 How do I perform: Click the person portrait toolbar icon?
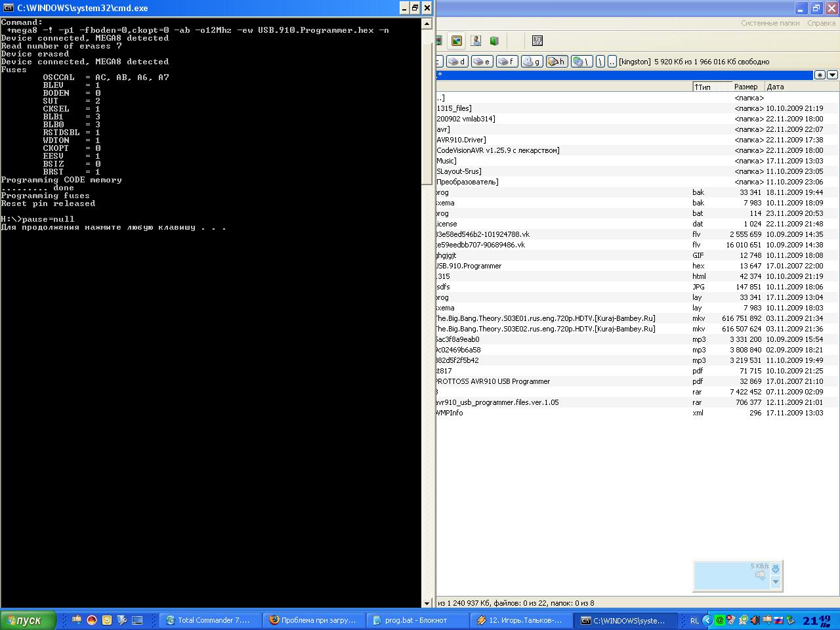[476, 41]
